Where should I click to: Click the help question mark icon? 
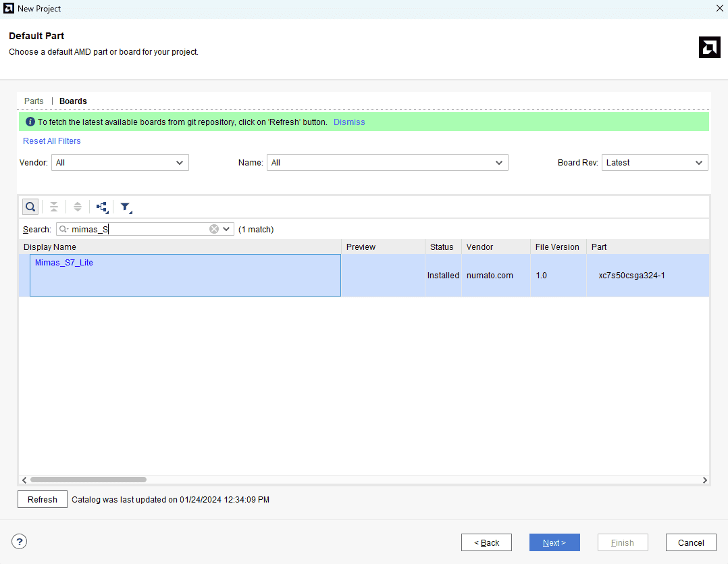(19, 541)
